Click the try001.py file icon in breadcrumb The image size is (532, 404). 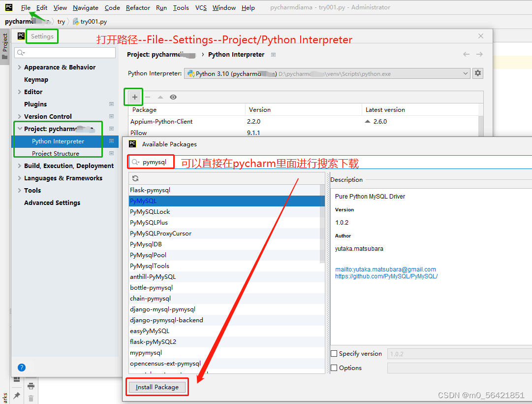click(x=76, y=21)
